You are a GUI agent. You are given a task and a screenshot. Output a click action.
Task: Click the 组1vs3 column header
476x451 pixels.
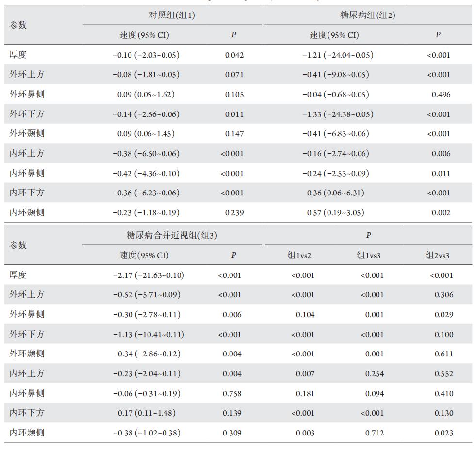click(369, 256)
